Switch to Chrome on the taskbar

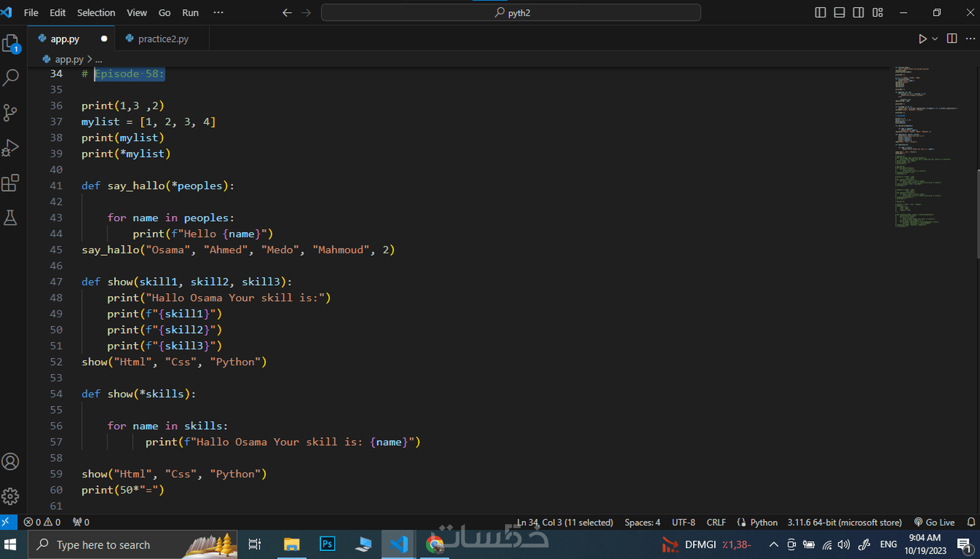tap(435, 545)
